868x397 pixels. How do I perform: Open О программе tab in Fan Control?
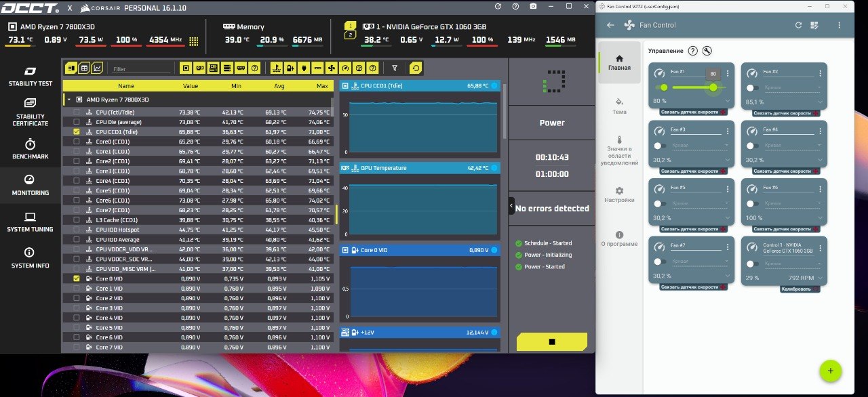(x=619, y=238)
